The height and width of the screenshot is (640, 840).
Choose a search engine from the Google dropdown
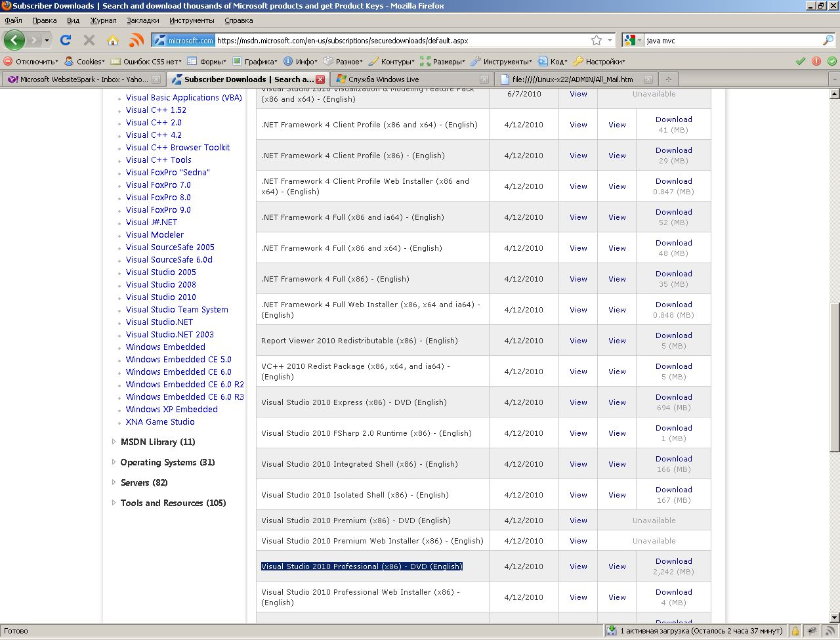tap(633, 40)
